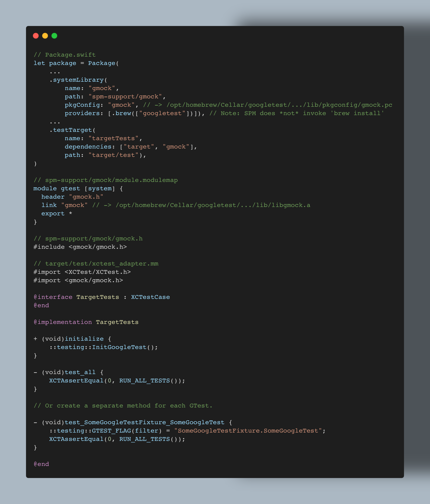The width and height of the screenshot is (430, 504).
Task: Click the comment ending in 'pkgconfig/gmock.pc'
Action: coord(268,105)
